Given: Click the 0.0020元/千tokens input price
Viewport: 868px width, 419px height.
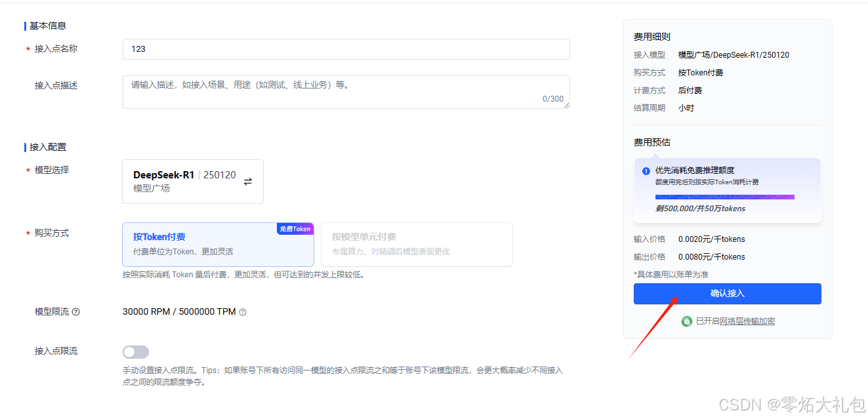Looking at the screenshot, I should tap(711, 239).
